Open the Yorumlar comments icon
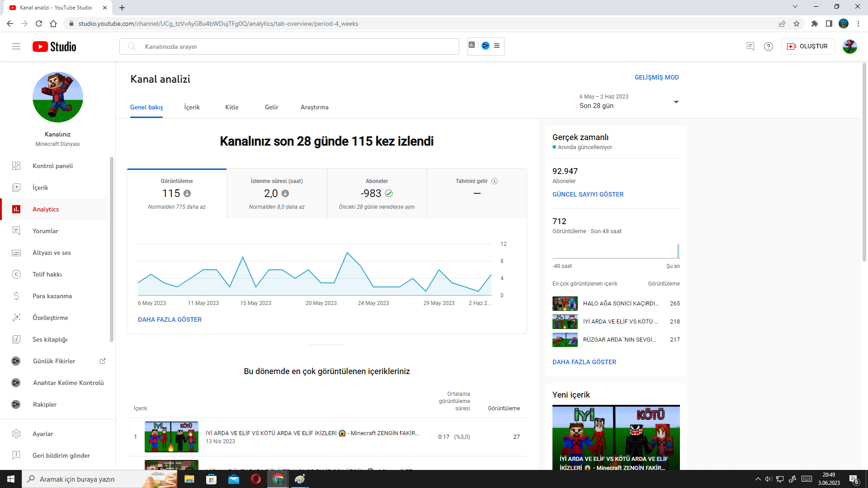The height and width of the screenshot is (488, 868). [16, 231]
